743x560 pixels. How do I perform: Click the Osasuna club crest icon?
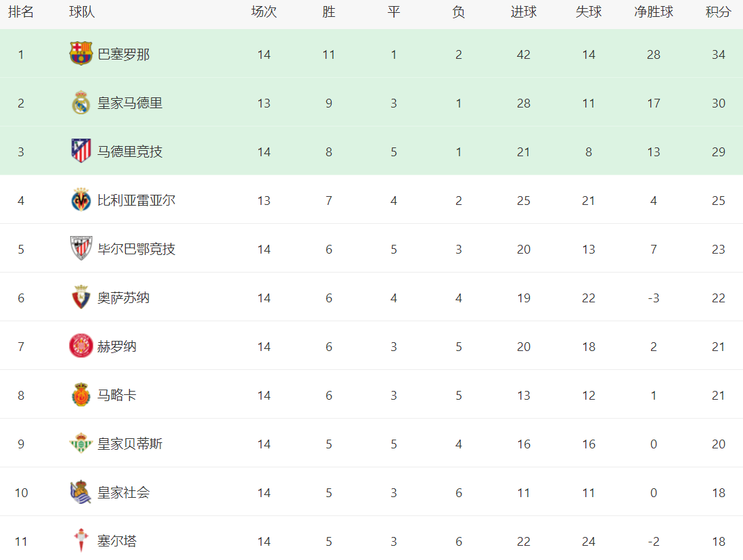click(x=81, y=298)
